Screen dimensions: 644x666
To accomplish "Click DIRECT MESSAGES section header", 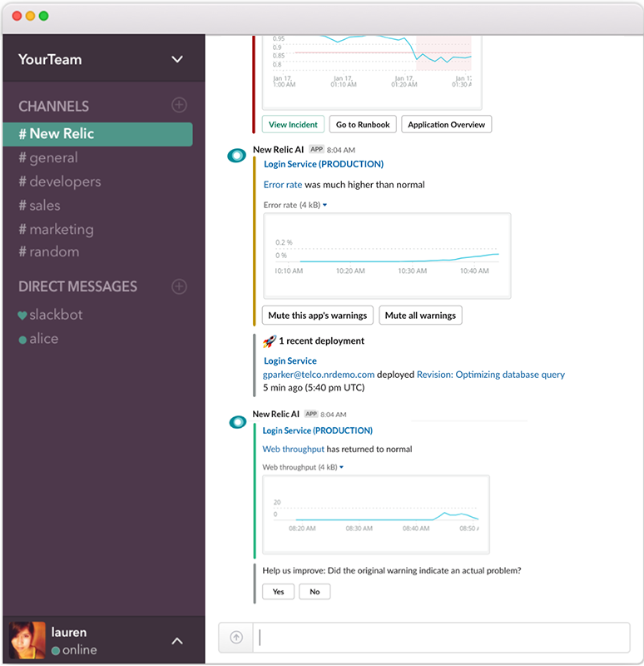I will pyautogui.click(x=77, y=286).
